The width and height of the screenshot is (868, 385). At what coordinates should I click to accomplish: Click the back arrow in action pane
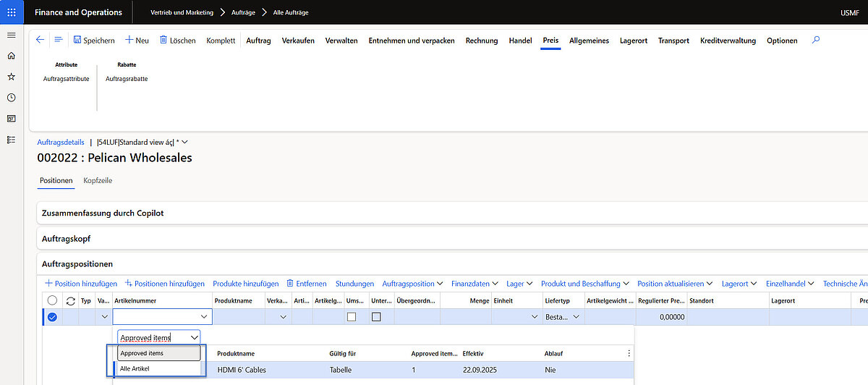pos(40,41)
